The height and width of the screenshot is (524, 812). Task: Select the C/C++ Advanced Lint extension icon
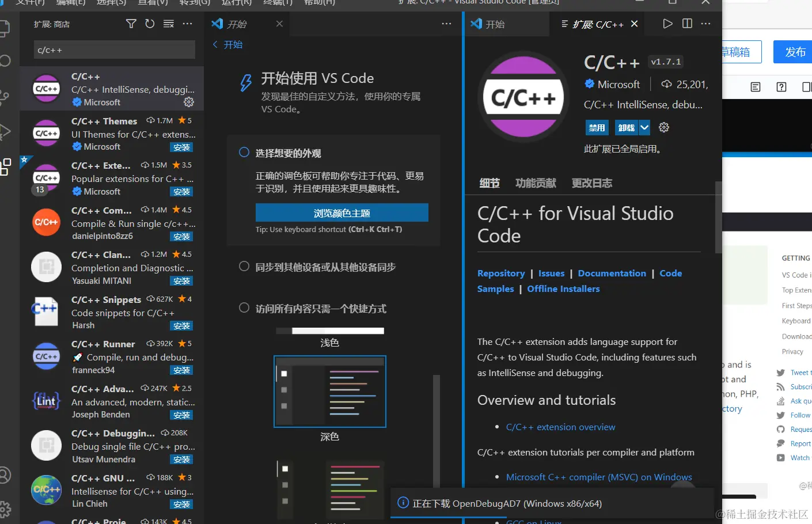46,401
